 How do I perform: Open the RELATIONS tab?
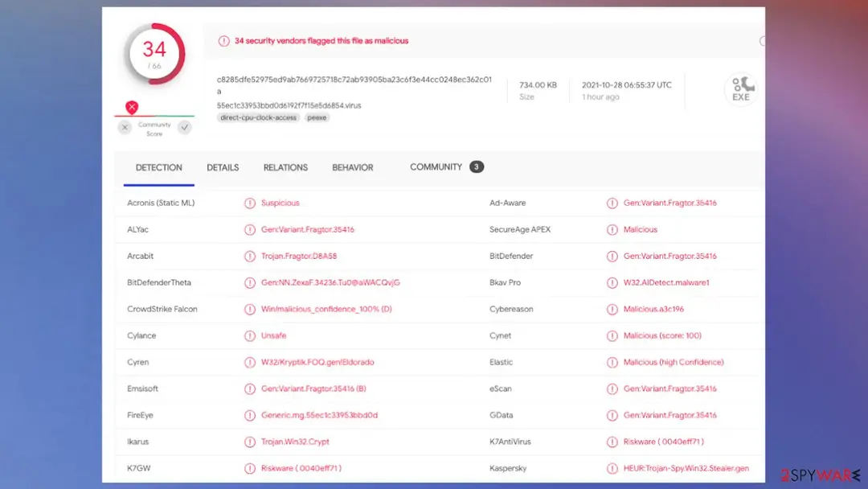(285, 167)
